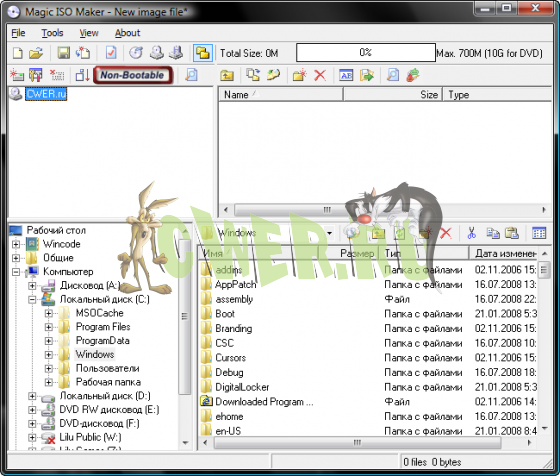
Task: Open an existing image file
Action: [x=36, y=53]
